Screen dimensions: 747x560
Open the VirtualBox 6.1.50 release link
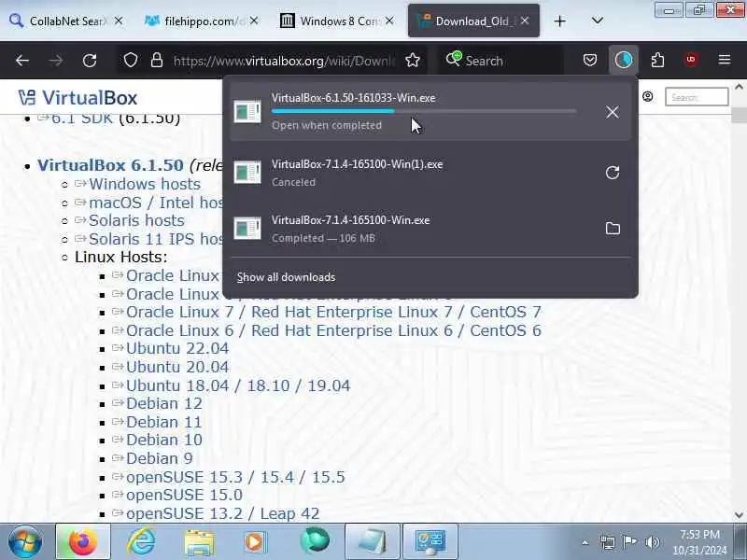pos(110,165)
